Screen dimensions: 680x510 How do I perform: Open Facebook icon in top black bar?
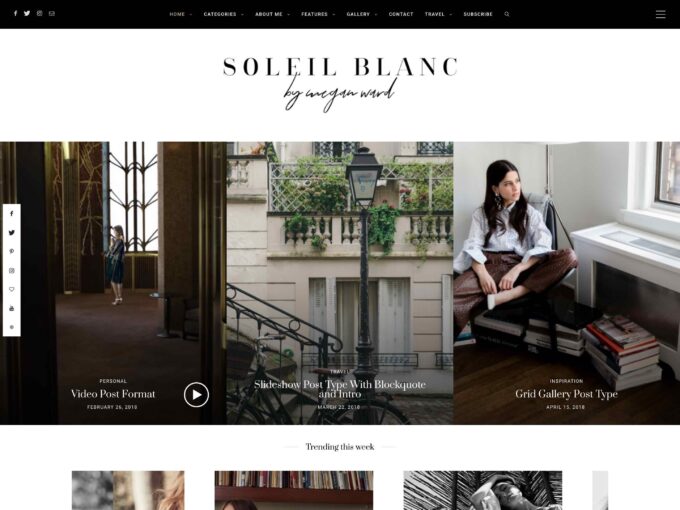pos(15,13)
